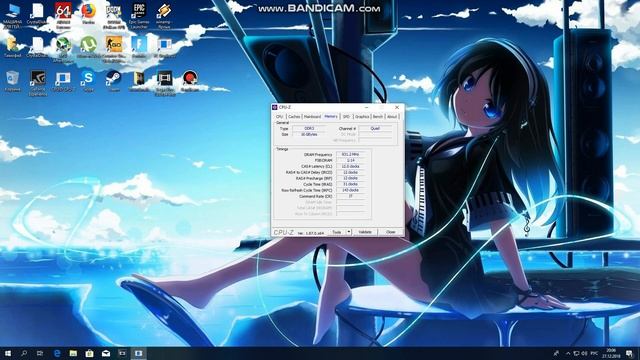Select the Memory tab
Screen dimensions: 640x360
tap(331, 116)
